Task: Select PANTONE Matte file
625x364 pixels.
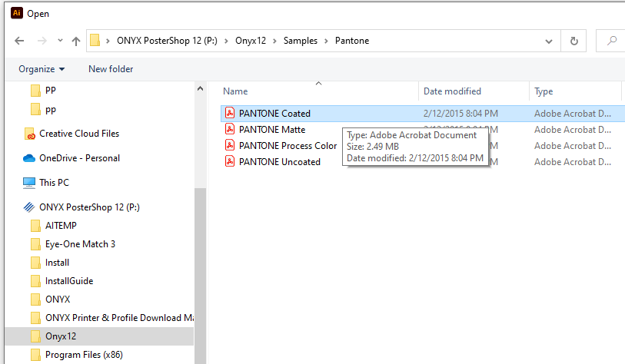Action: coord(272,130)
